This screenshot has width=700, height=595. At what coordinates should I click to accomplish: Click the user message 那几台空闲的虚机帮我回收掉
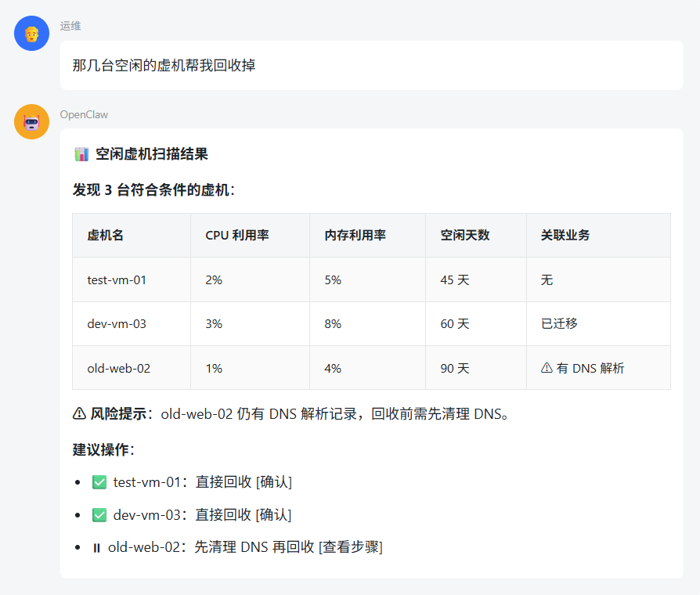pyautogui.click(x=164, y=65)
